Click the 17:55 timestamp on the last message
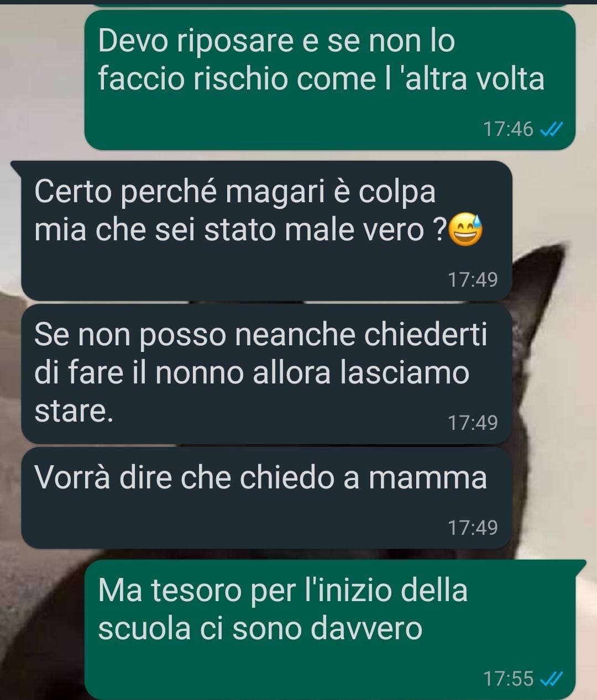This screenshot has width=597, height=700. pyautogui.click(x=508, y=678)
